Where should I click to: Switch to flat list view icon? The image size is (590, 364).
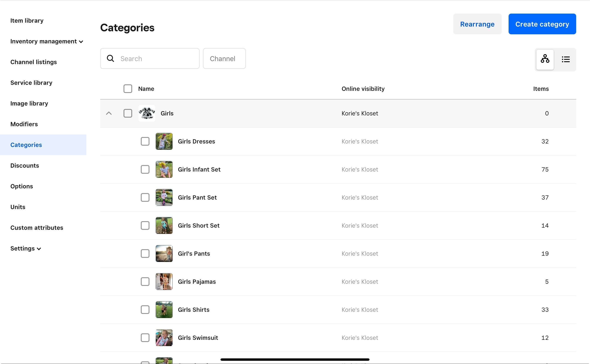(565, 59)
